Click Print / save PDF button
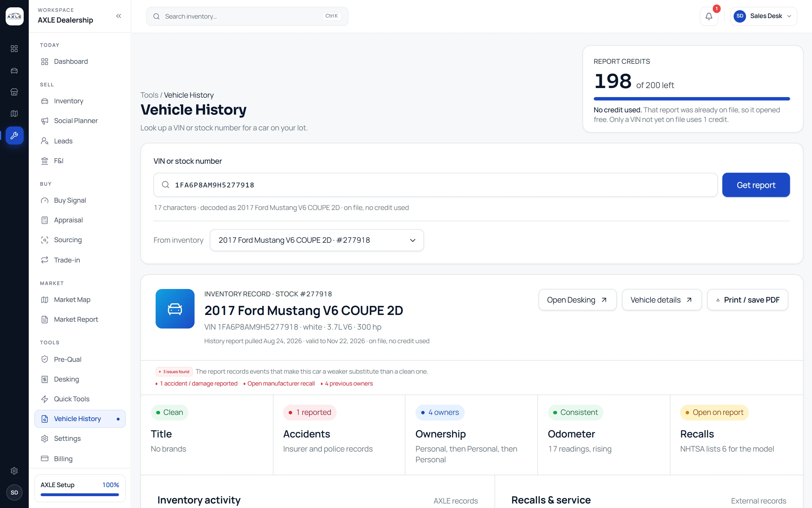Image resolution: width=812 pixels, height=508 pixels. click(747, 300)
